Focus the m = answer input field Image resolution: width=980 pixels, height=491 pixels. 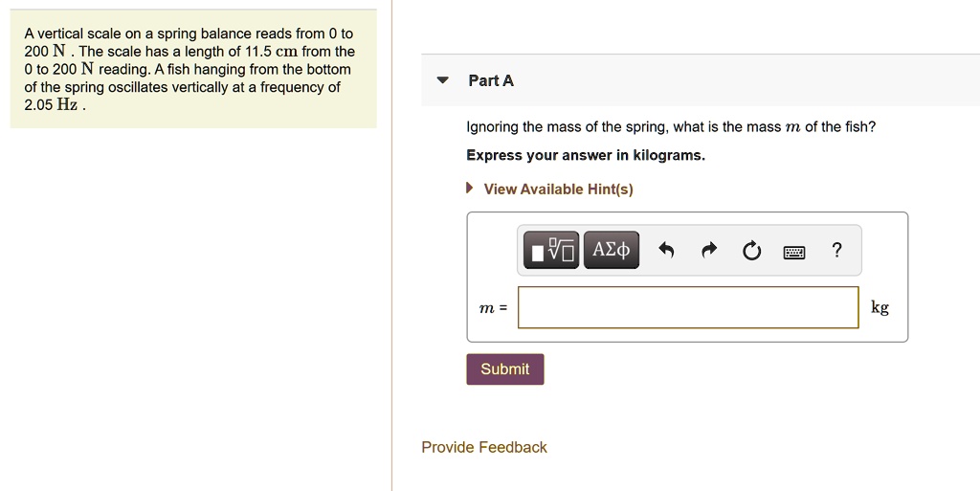tap(688, 307)
